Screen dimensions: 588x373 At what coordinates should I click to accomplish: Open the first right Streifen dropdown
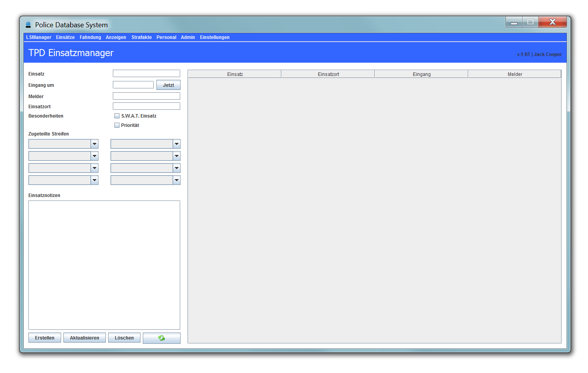(x=146, y=144)
